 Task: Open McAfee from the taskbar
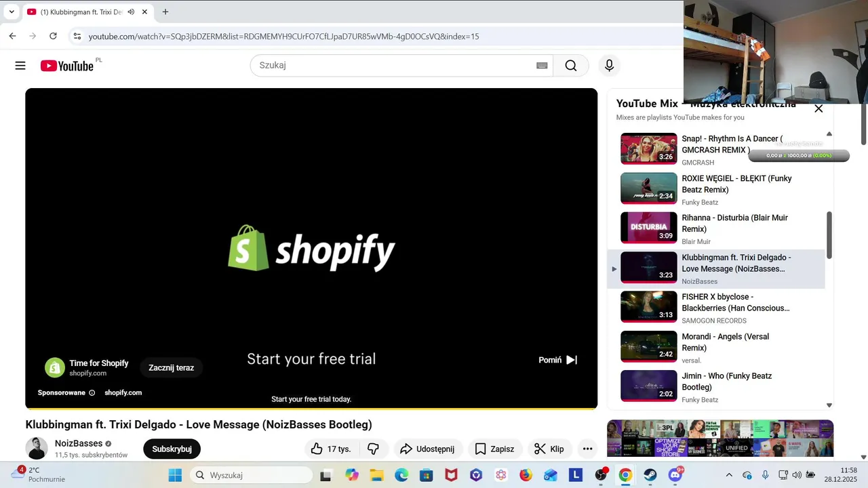click(x=451, y=475)
